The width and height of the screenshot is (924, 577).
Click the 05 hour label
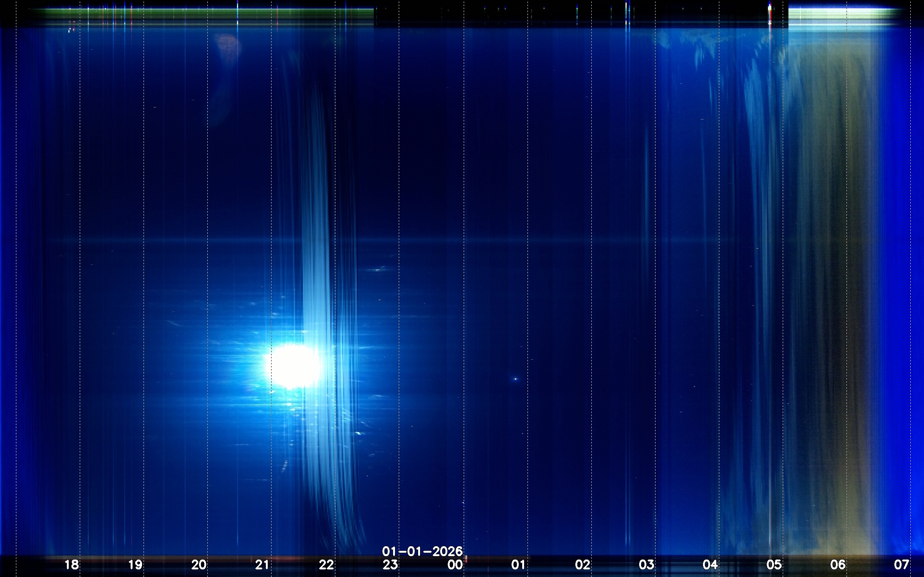click(774, 564)
